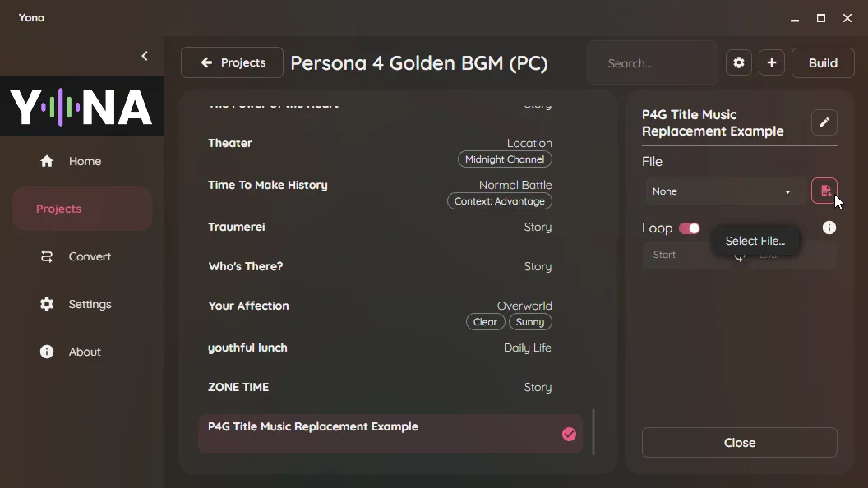Image resolution: width=868 pixels, height=488 pixels.
Task: Close the track details panel
Action: tap(740, 443)
